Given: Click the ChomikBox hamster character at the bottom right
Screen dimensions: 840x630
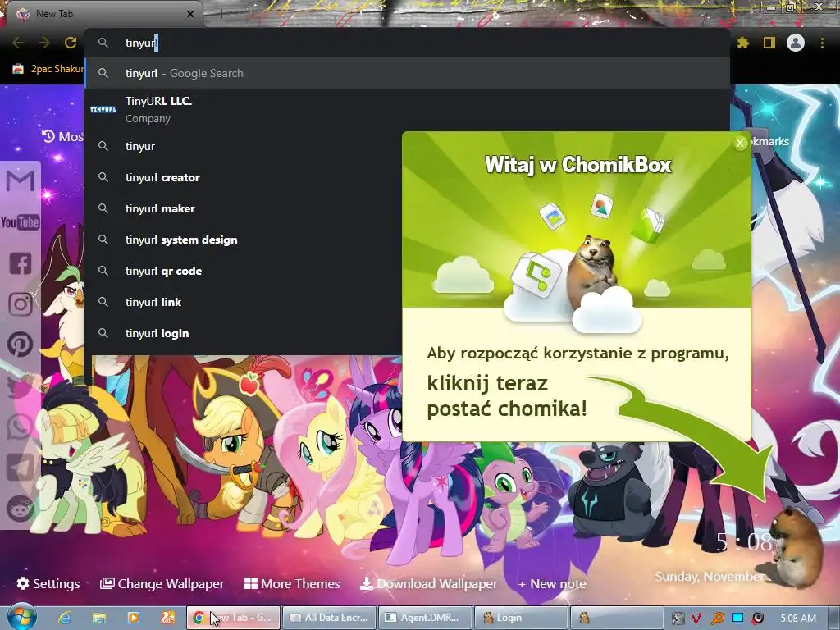Looking at the screenshot, I should point(797,546).
